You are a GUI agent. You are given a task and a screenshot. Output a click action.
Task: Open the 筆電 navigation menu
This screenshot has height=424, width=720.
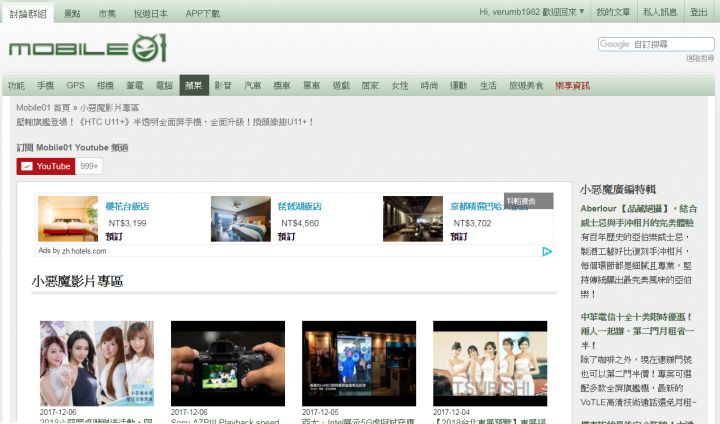pyautogui.click(x=135, y=85)
